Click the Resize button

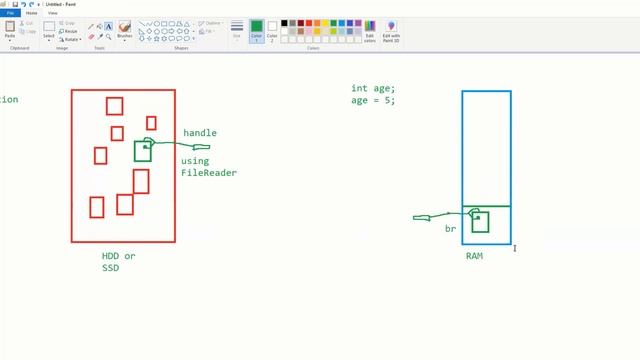click(x=68, y=31)
